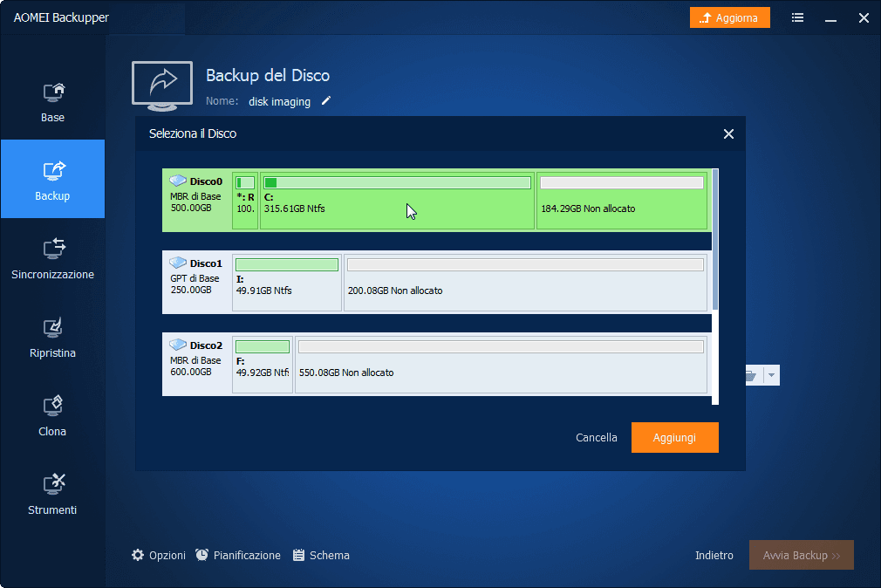Click the destination folder browse icon

[752, 375]
